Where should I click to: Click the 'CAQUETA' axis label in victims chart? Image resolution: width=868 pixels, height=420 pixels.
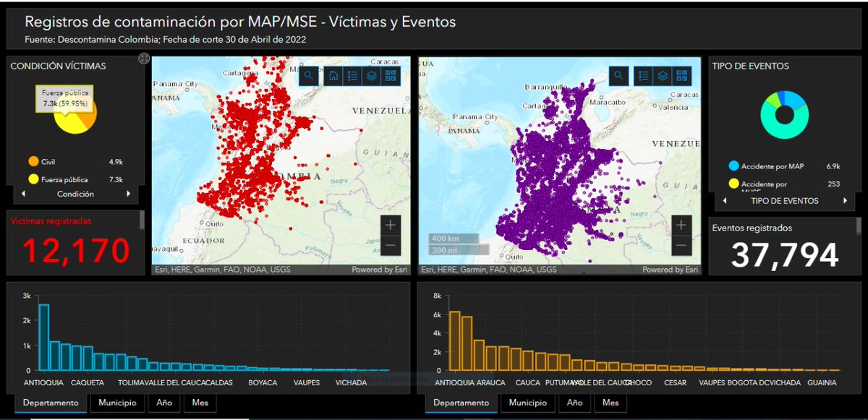point(89,382)
